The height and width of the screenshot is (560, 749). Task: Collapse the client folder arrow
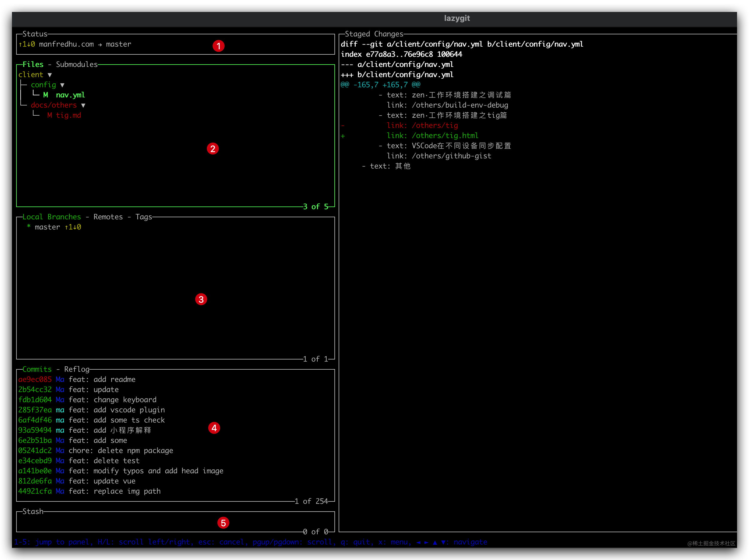pyautogui.click(x=50, y=75)
